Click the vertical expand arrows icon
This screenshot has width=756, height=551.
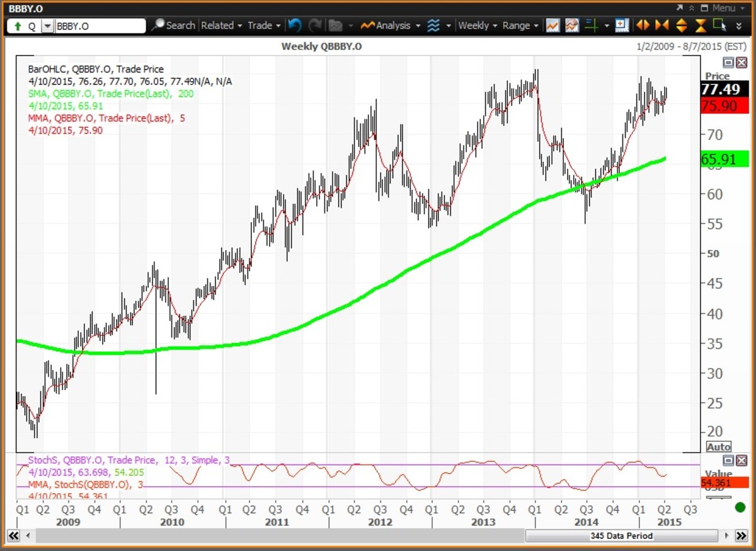click(x=681, y=26)
